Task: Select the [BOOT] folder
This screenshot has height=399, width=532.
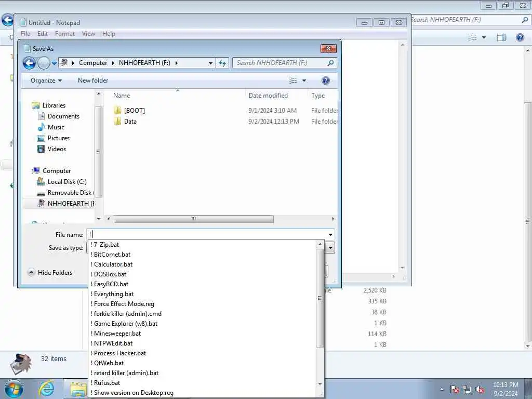Action: coord(134,111)
